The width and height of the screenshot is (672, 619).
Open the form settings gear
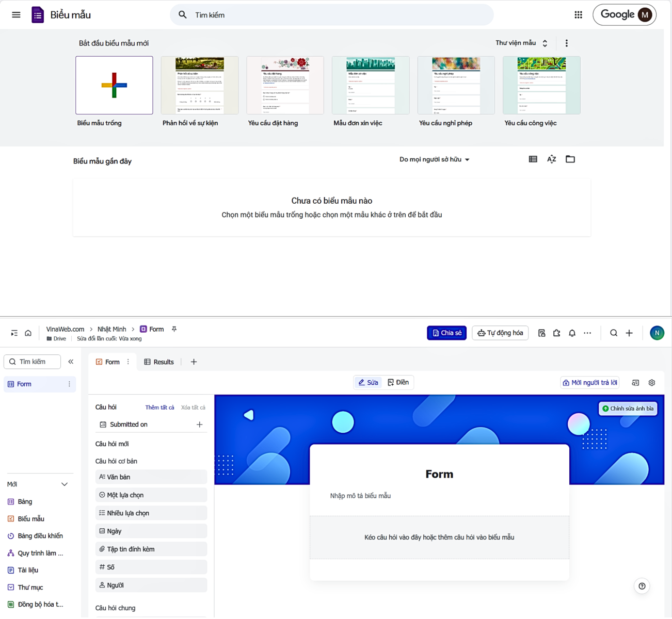click(x=651, y=382)
